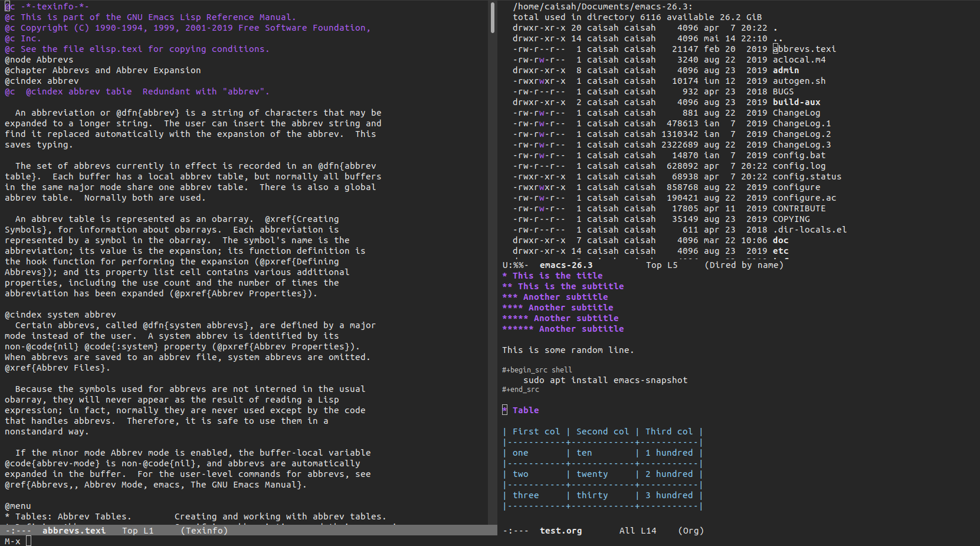Screen dimensions: 980x546
Task: Open aclocal.m4 in the Dired listing
Action: tap(799, 60)
